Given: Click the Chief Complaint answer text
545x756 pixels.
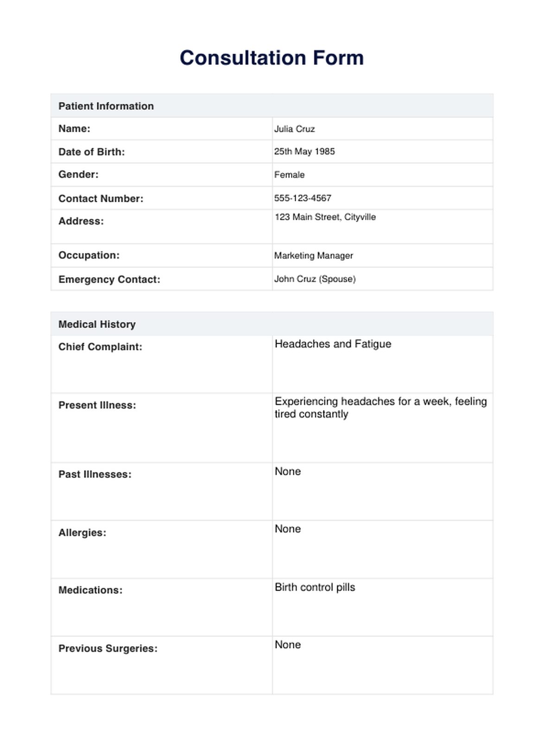Looking at the screenshot, I should (333, 344).
